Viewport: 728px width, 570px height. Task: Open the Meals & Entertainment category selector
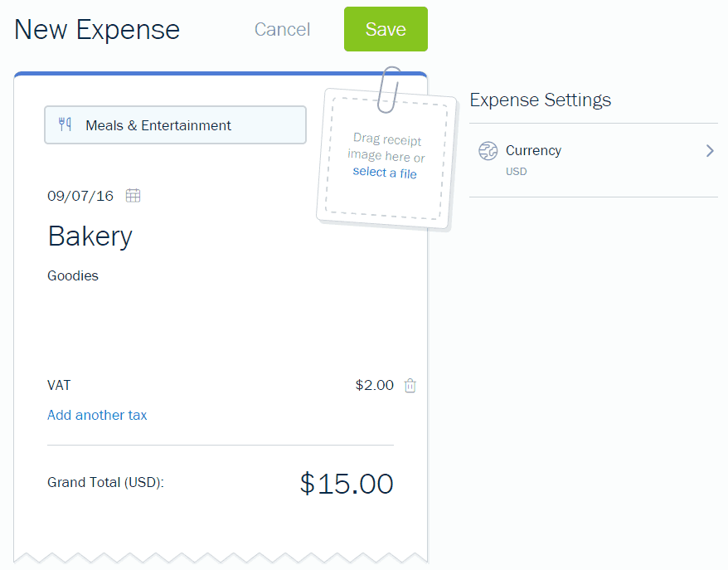(x=175, y=124)
